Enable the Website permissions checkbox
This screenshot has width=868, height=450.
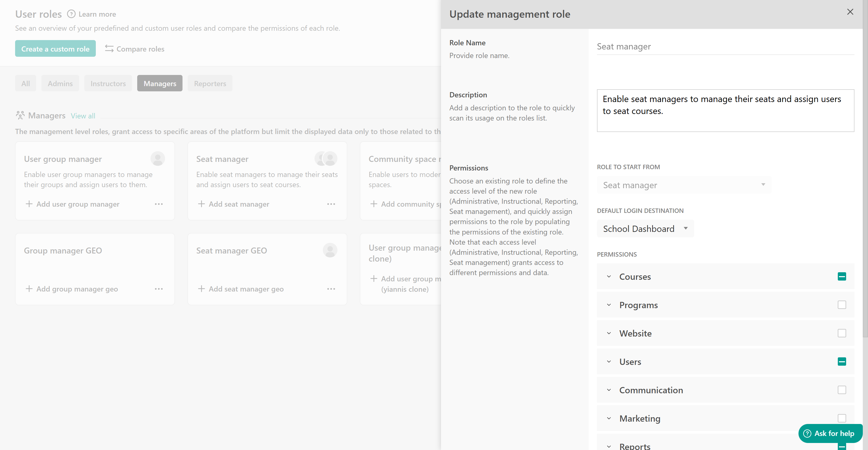841,333
